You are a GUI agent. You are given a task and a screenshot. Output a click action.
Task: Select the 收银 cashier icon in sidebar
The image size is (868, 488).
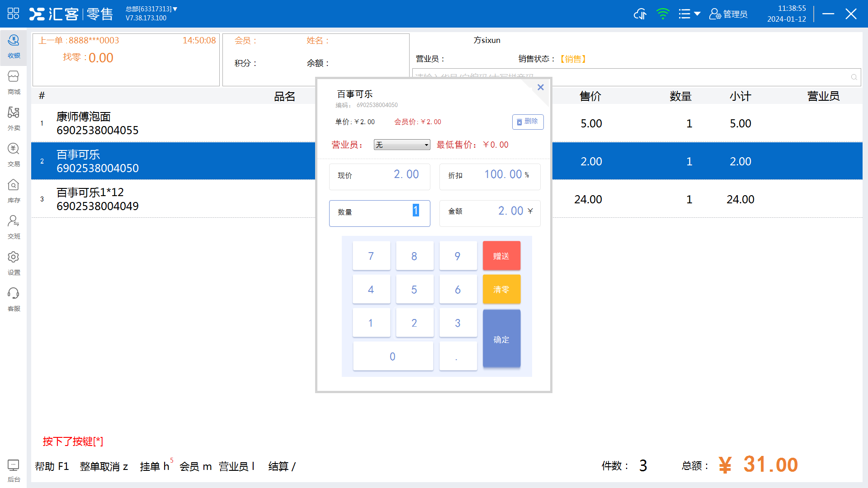pyautogui.click(x=14, y=47)
